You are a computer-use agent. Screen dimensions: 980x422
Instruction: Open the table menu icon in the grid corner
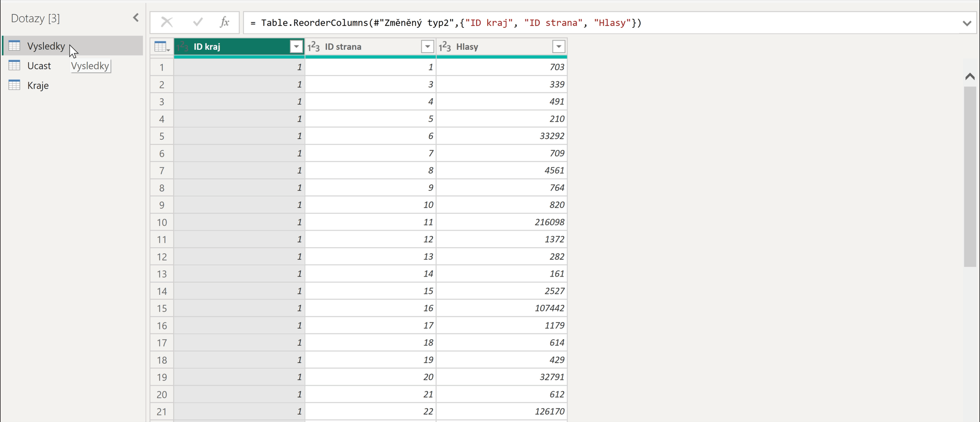(x=162, y=47)
